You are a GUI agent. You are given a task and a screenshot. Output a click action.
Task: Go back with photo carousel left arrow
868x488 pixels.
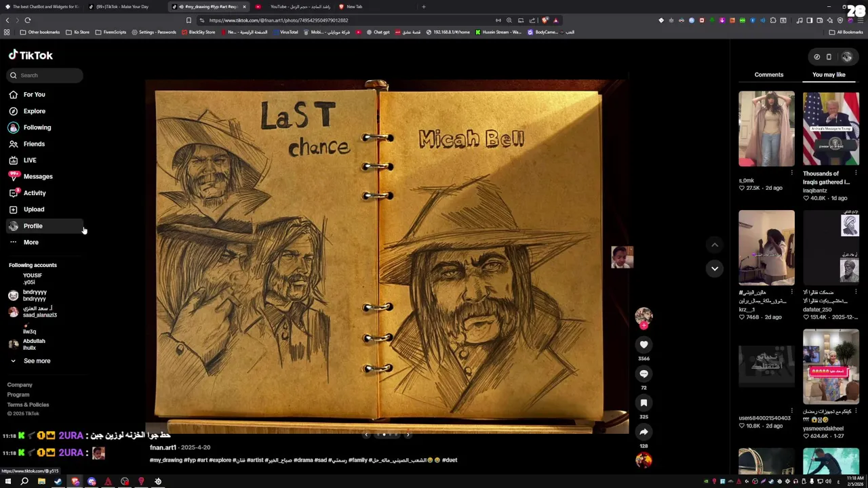[x=366, y=434]
